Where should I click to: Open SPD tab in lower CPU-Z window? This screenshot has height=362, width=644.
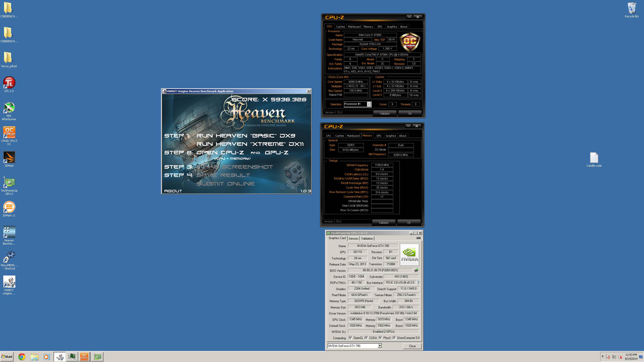pyautogui.click(x=379, y=136)
